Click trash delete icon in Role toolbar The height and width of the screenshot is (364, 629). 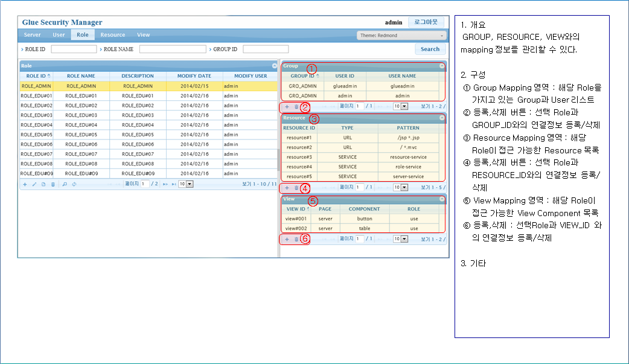(53, 184)
